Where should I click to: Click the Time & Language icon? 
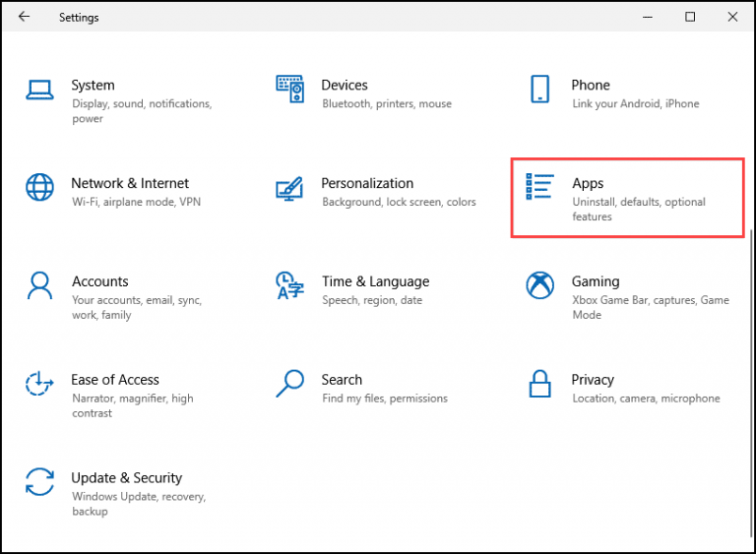point(289,285)
